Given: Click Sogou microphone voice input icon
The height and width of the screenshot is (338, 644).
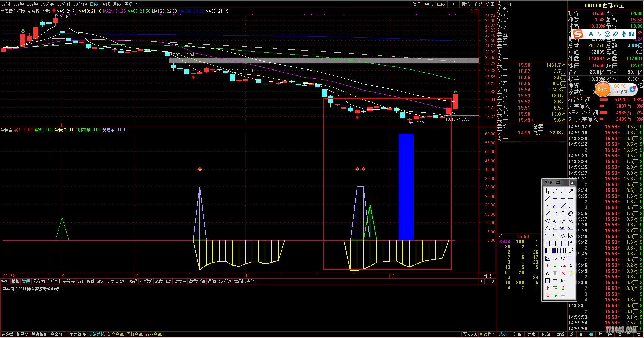Looking at the screenshot, I should click(623, 34).
